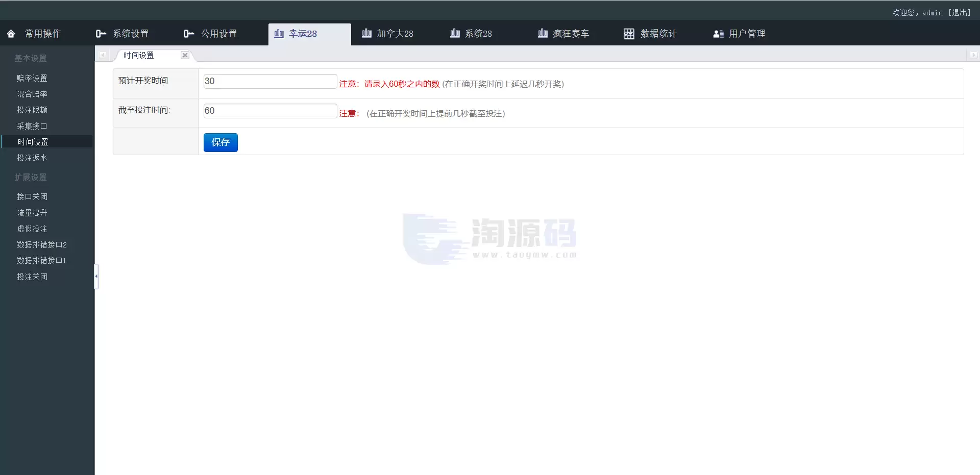
Task: Open 数据排错接口1 in the sidebar
Action: tap(42, 260)
